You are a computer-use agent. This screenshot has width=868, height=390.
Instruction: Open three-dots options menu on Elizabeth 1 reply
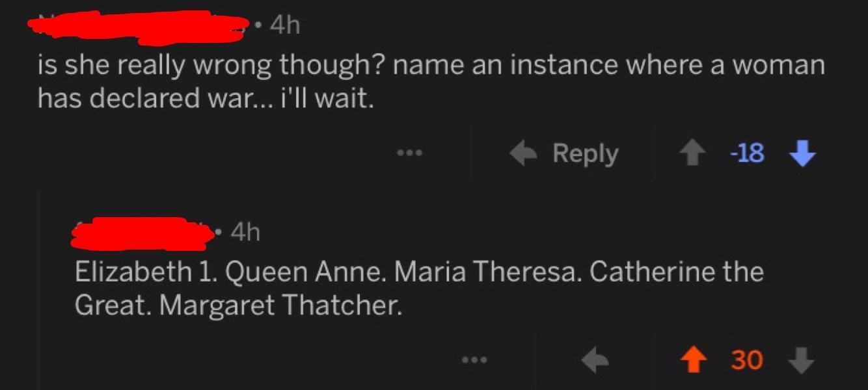coord(475,359)
